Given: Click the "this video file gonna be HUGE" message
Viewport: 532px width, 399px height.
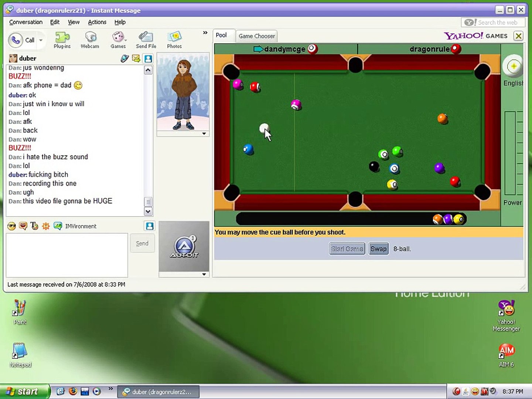Looking at the screenshot, I should click(x=68, y=201).
